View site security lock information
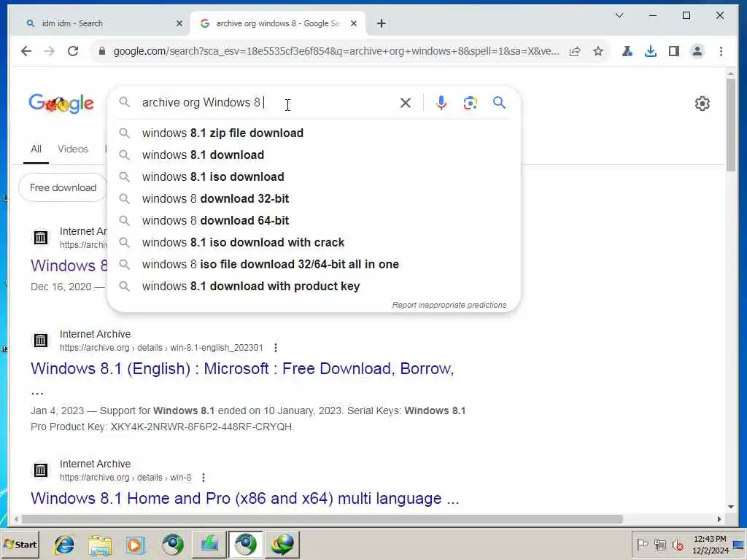This screenshot has height=560, width=747. coord(101,51)
